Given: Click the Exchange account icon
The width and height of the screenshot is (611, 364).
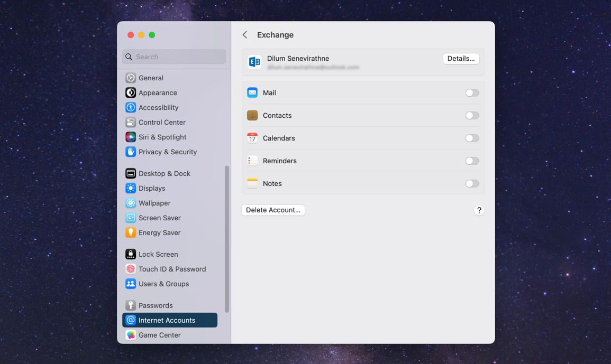Looking at the screenshot, I should coord(254,62).
